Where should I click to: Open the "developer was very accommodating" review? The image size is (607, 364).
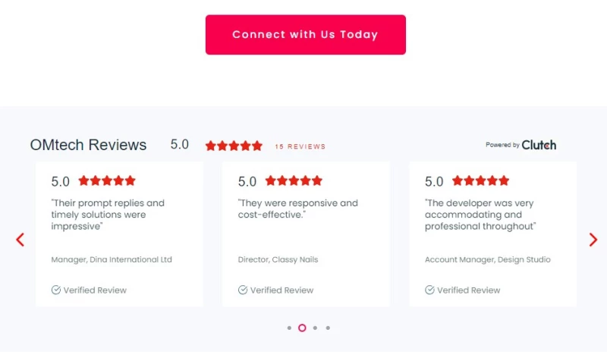point(480,215)
